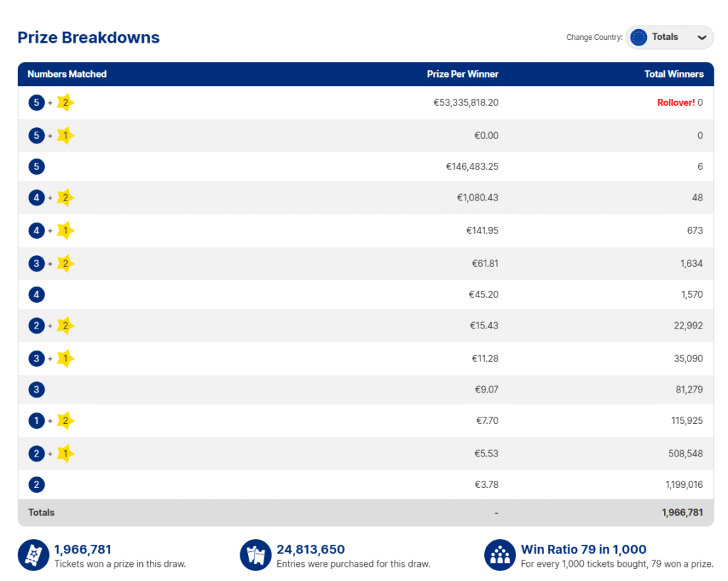Viewport: 728px width, 581px height.
Task: Click the star 2 in €15.43 row
Action: point(65,326)
